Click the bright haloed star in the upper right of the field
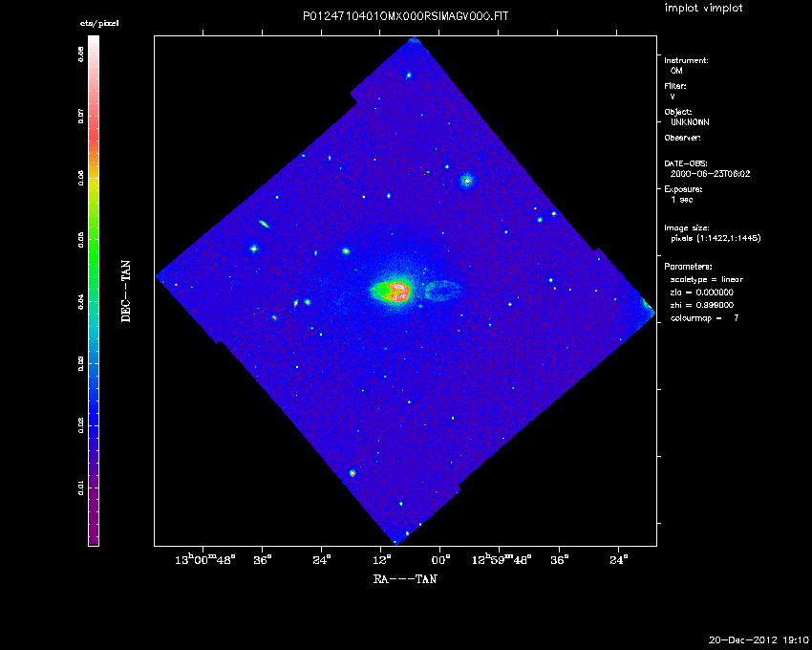The height and width of the screenshot is (650, 812). point(467,181)
